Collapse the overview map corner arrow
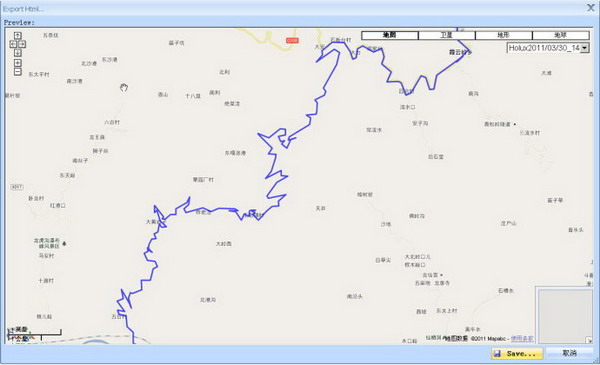 [x=589, y=340]
